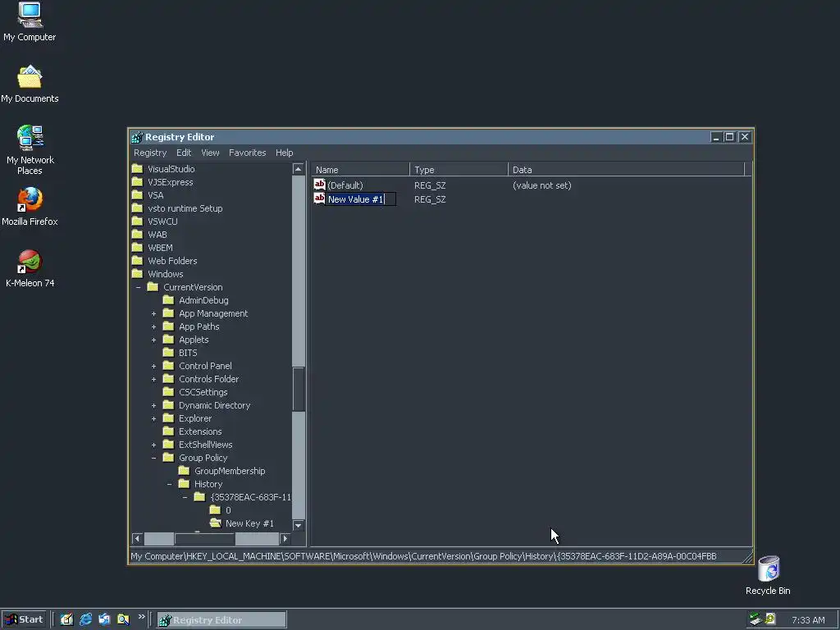
Task: Click the Start button
Action: (x=24, y=620)
